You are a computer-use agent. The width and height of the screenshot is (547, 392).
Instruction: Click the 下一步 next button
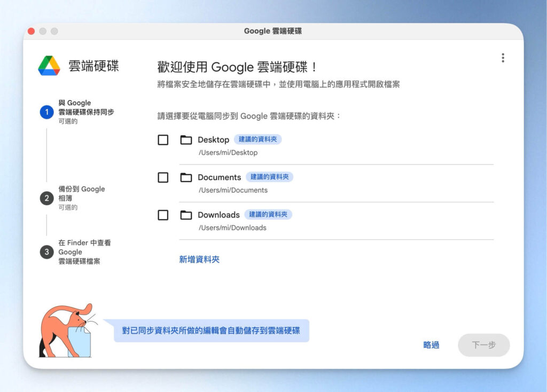484,345
